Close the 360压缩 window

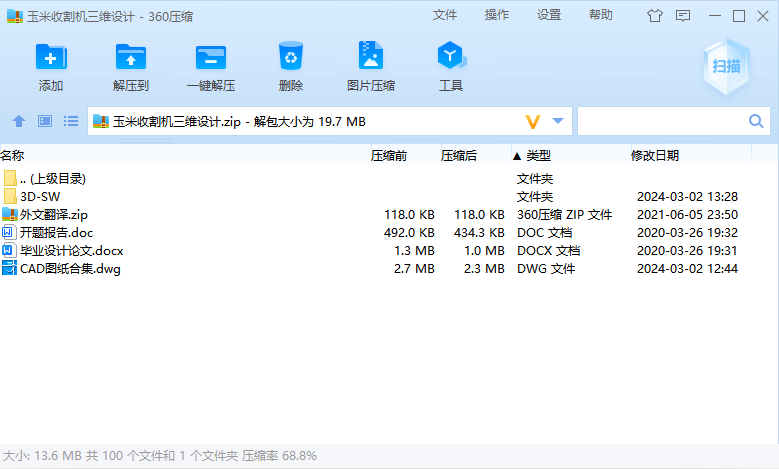click(763, 16)
